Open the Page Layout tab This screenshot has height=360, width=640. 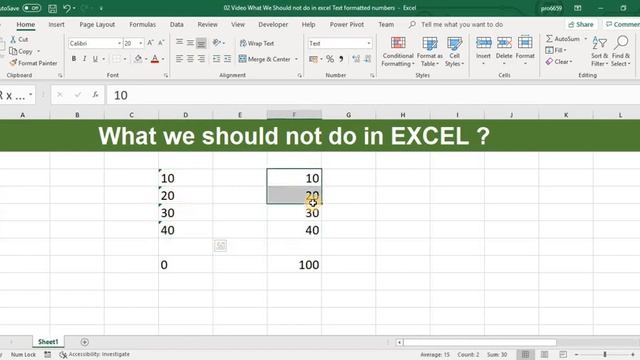point(97,24)
